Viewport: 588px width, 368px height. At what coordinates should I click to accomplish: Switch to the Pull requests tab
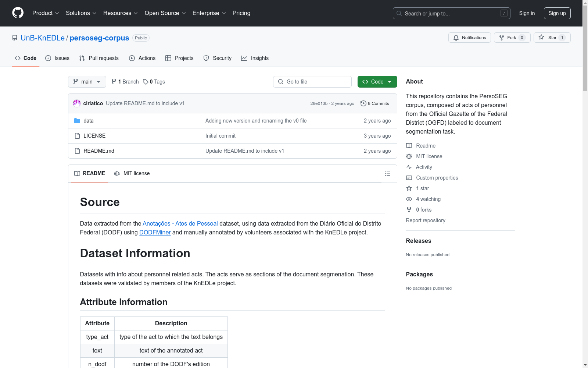[x=99, y=58]
